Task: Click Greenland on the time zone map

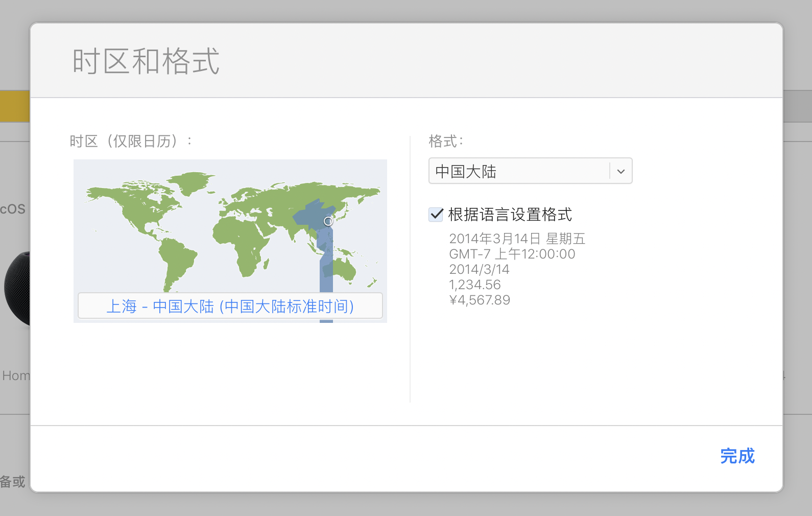Action: coord(192,181)
